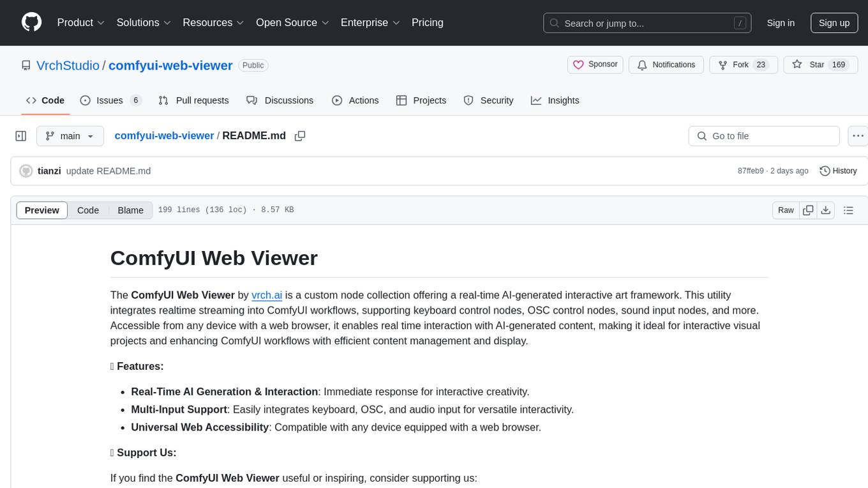Switch to the Security tab
Image resolution: width=868 pixels, height=488 pixels.
point(489,100)
